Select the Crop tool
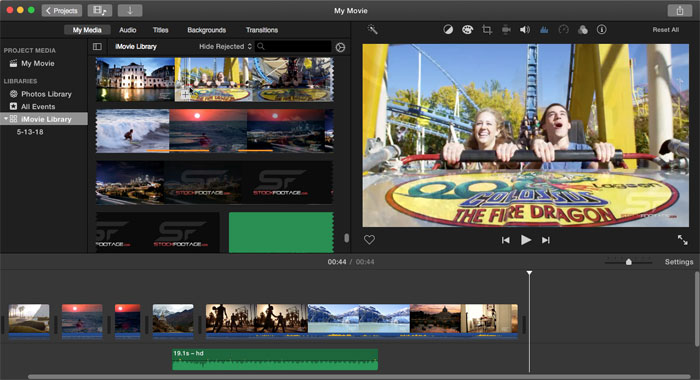 487,29
